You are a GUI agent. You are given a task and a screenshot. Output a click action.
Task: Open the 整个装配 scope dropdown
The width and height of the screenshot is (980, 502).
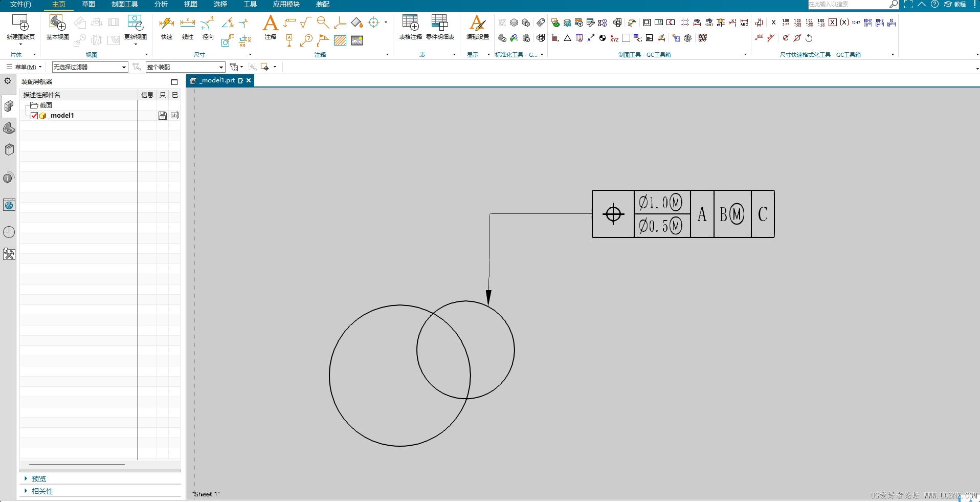coord(185,67)
